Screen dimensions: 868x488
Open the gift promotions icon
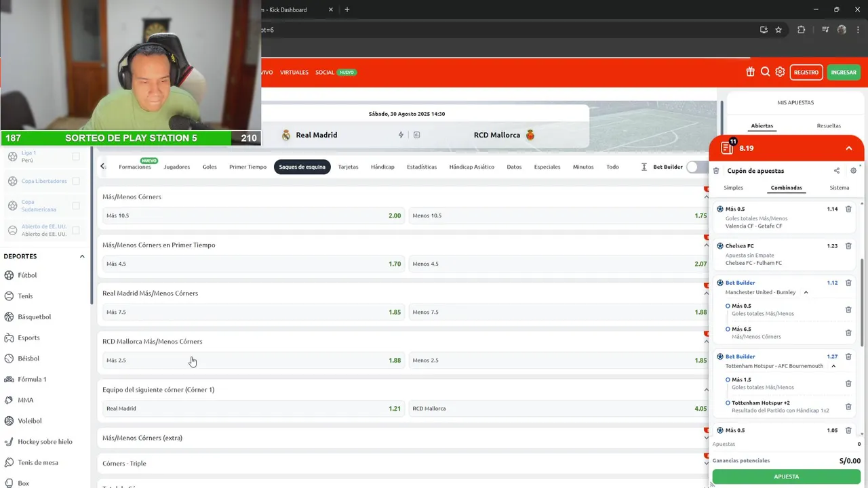pyautogui.click(x=750, y=72)
